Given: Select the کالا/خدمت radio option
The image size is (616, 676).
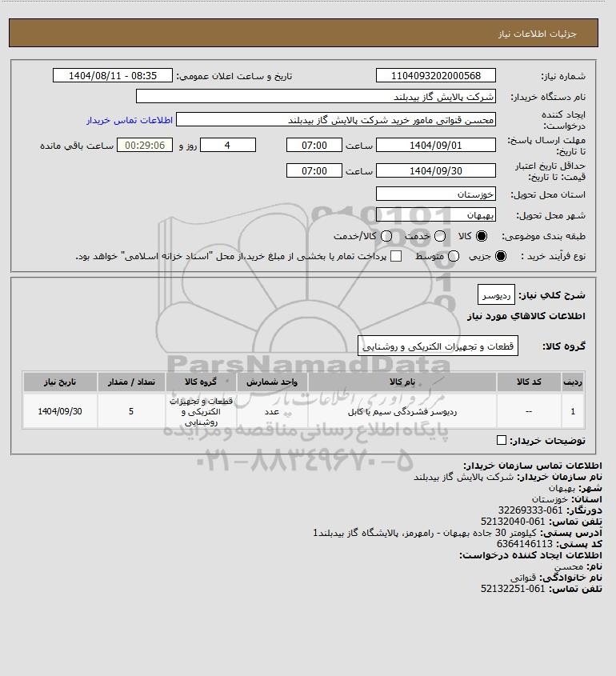Looking at the screenshot, I should tap(386, 236).
